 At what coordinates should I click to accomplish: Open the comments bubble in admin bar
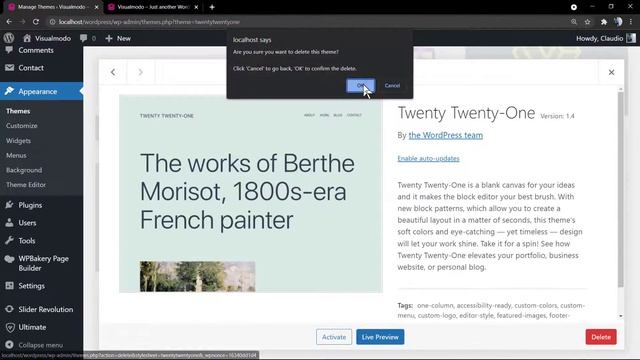point(88,38)
